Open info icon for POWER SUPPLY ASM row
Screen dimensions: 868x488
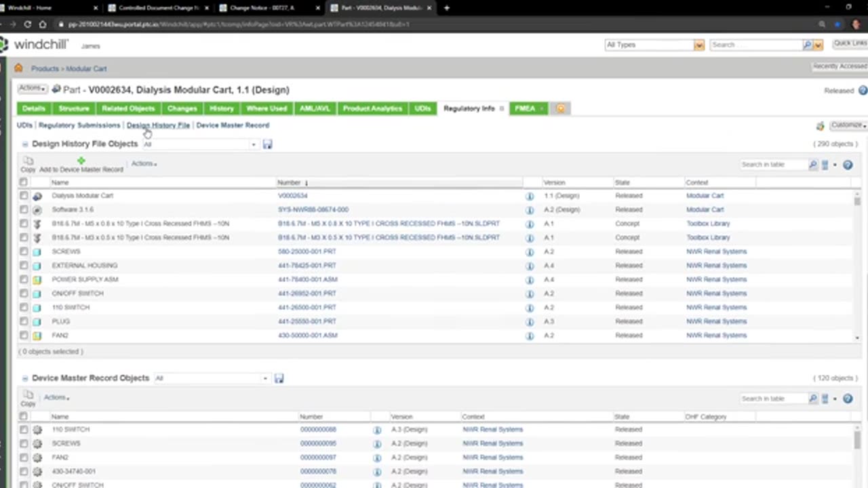(x=530, y=279)
